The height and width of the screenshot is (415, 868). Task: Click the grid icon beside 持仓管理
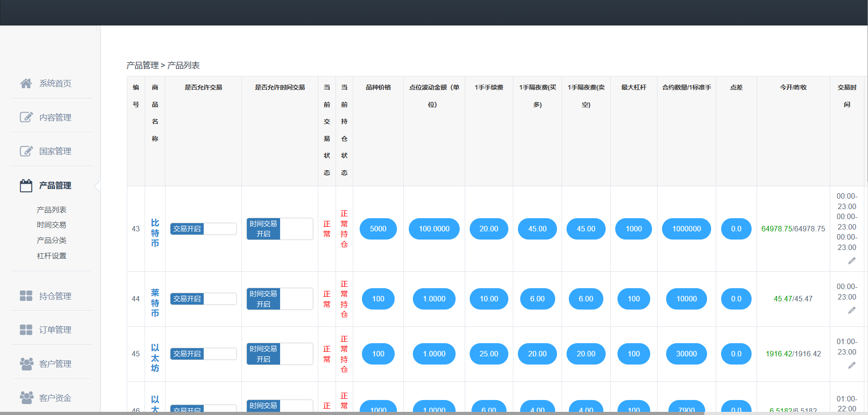click(26, 296)
